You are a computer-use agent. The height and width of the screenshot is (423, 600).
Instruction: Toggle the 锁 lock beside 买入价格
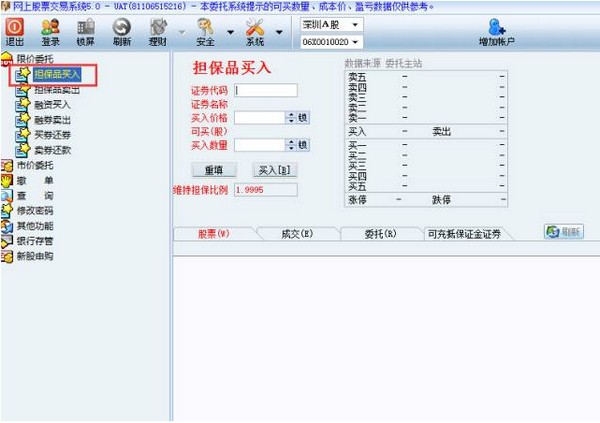click(303, 117)
